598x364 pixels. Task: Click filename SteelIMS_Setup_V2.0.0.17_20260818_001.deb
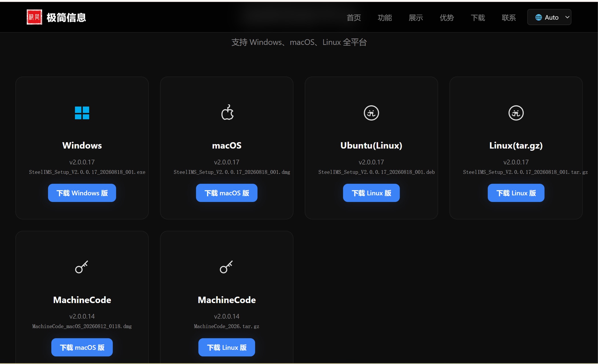pos(376,172)
